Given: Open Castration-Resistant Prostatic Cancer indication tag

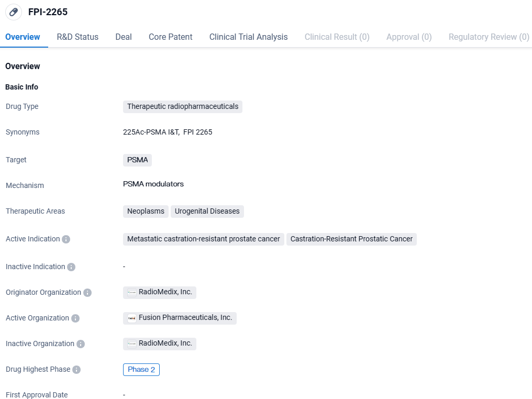Looking at the screenshot, I should tap(351, 239).
